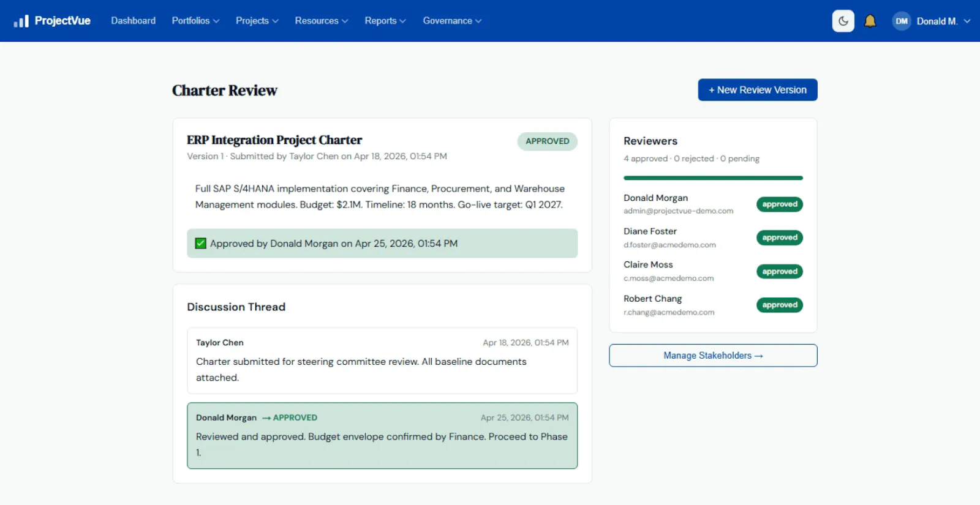Expand the Reports dropdown menu
980x505 pixels.
(385, 21)
